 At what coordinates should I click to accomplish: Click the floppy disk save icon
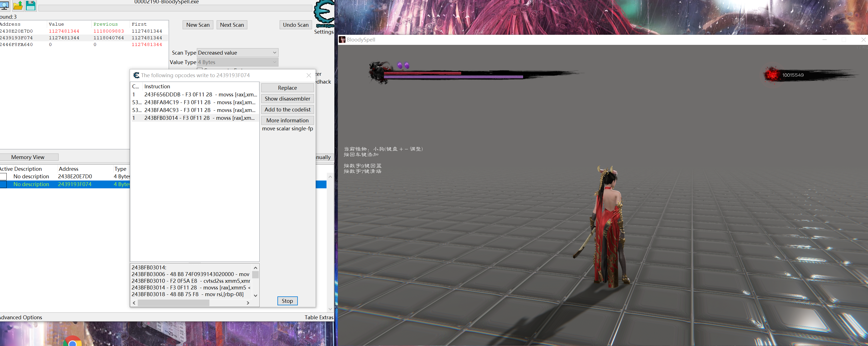[31, 5]
